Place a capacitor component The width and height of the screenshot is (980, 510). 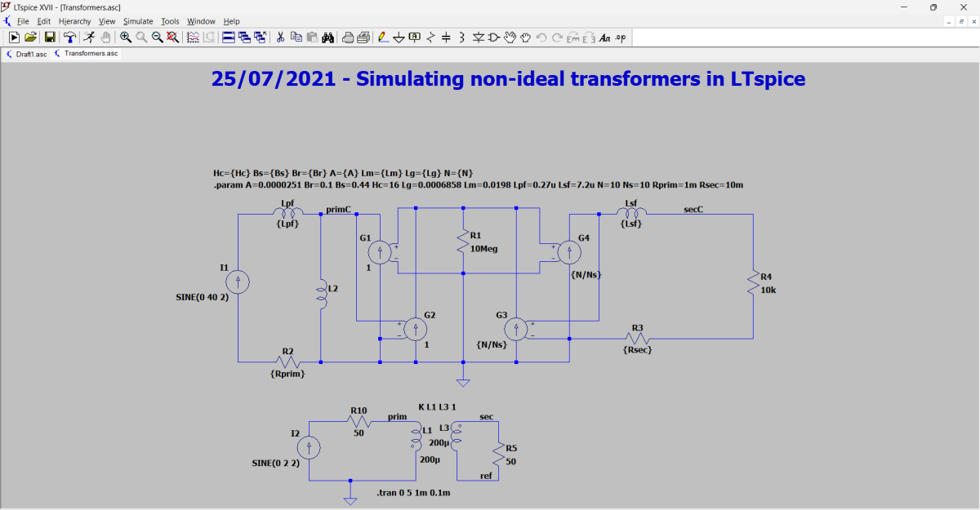(x=446, y=37)
